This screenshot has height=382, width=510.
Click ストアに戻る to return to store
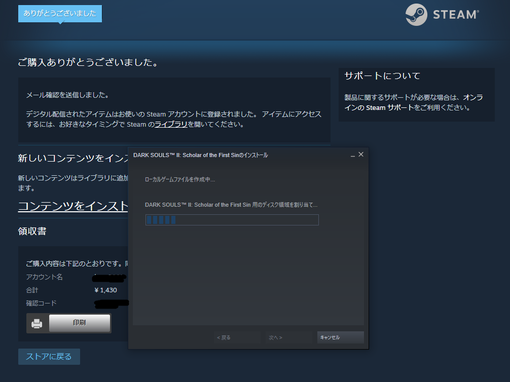[49, 357]
